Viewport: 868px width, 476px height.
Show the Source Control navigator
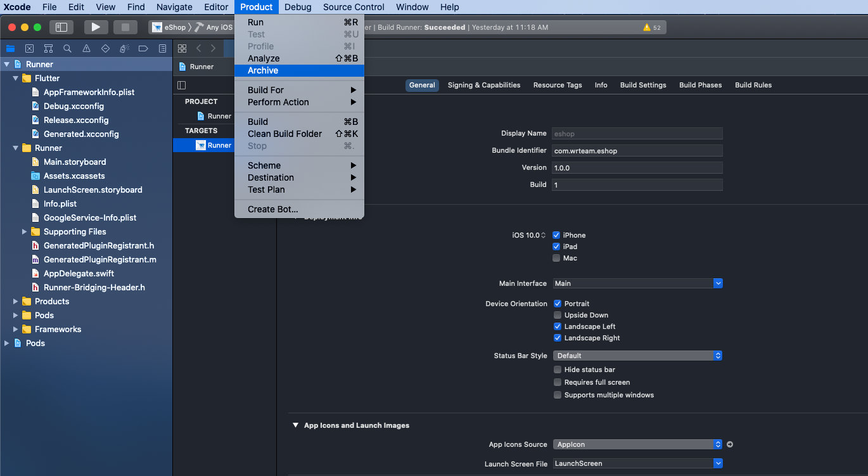[29, 49]
